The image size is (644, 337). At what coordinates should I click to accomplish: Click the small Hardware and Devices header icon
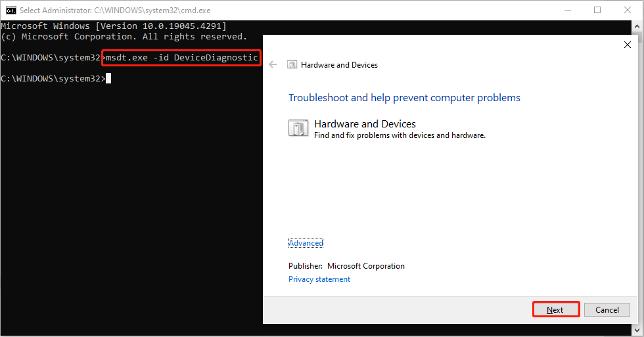(x=292, y=64)
